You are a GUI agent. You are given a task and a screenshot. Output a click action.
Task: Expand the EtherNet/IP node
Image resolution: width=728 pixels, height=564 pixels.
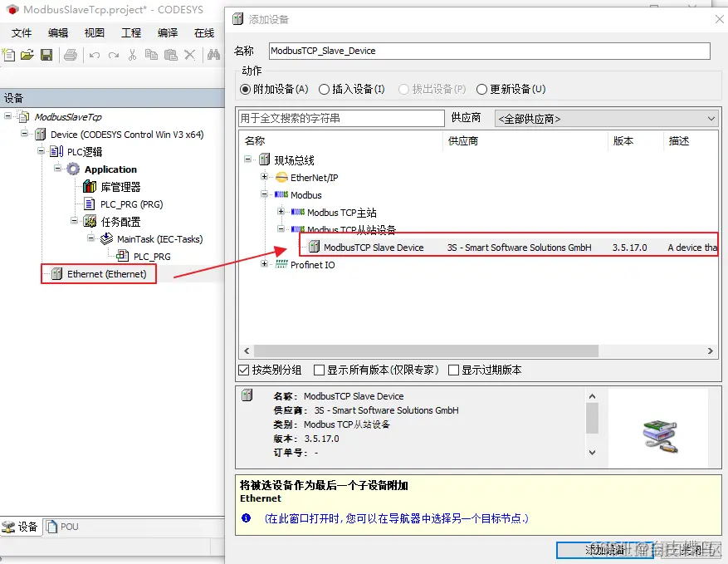click(x=264, y=177)
